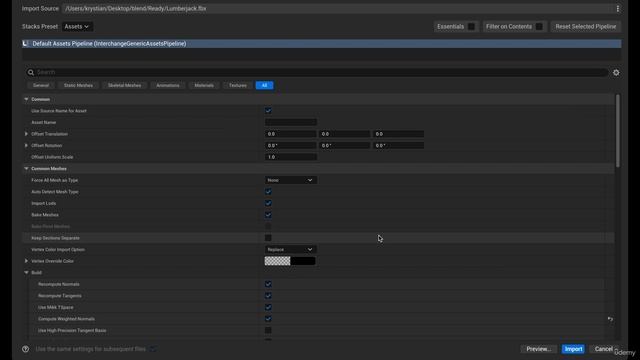Open the Vertex Override Color swatch

290,261
